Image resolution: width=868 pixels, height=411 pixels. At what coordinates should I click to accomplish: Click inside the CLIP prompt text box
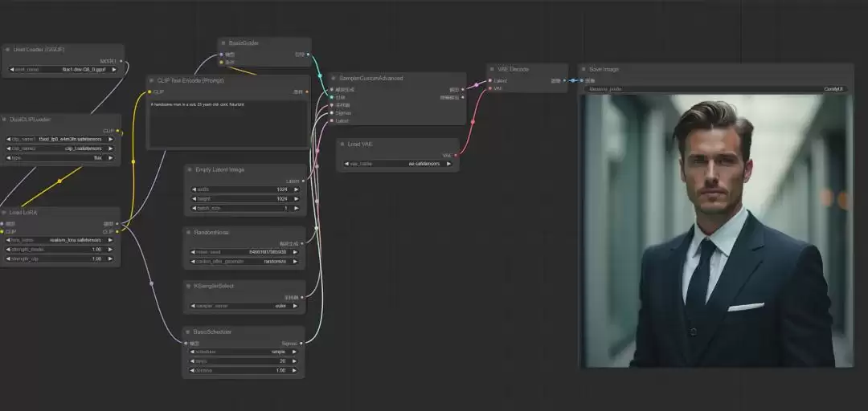pyautogui.click(x=228, y=124)
